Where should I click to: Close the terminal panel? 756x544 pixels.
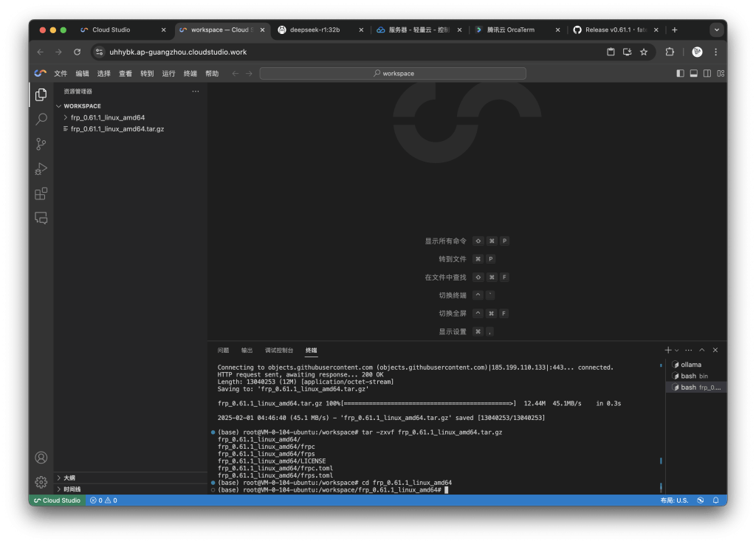pyautogui.click(x=715, y=350)
